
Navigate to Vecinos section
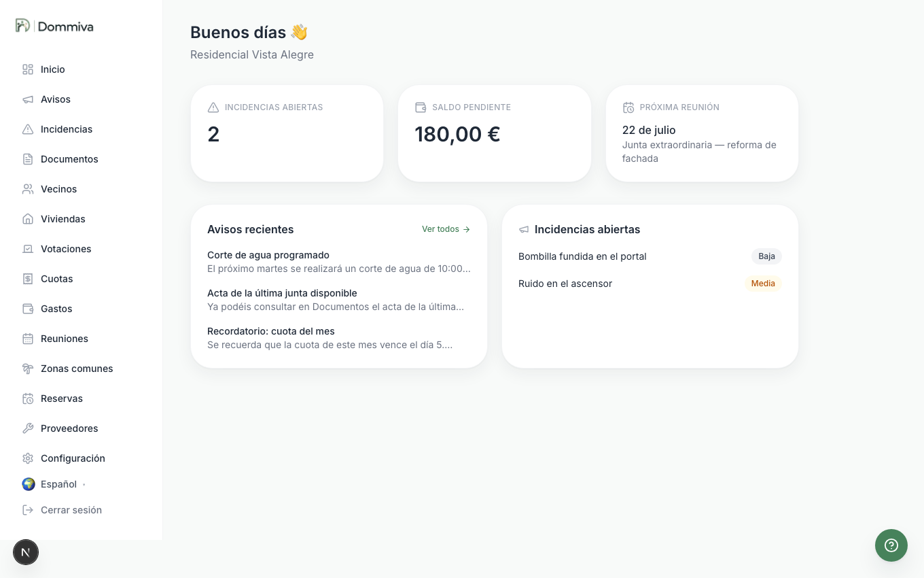[58, 189]
